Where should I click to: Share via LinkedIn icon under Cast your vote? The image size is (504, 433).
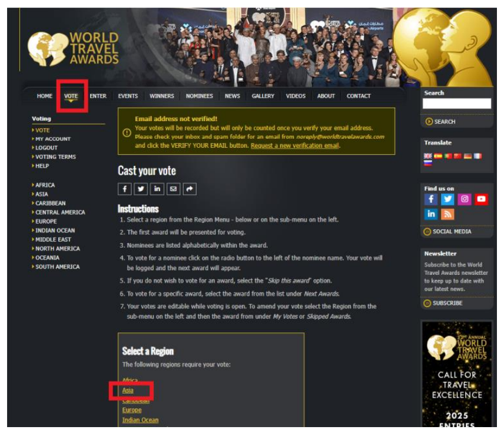pos(157,189)
